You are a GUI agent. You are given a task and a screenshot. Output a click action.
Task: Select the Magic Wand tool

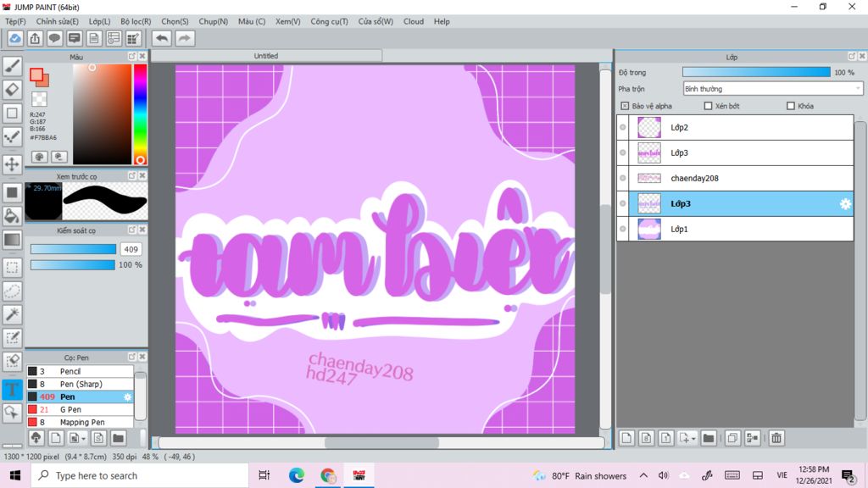12,314
